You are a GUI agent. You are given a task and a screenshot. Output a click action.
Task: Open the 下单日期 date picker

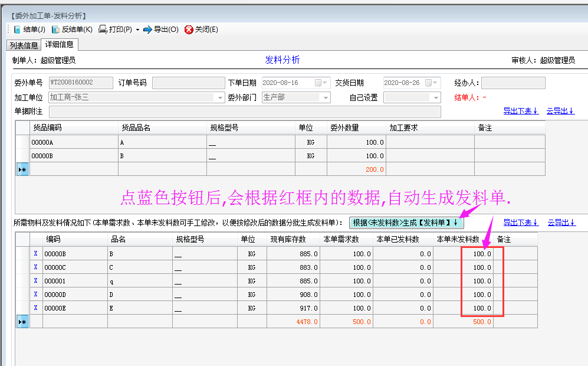click(x=319, y=83)
